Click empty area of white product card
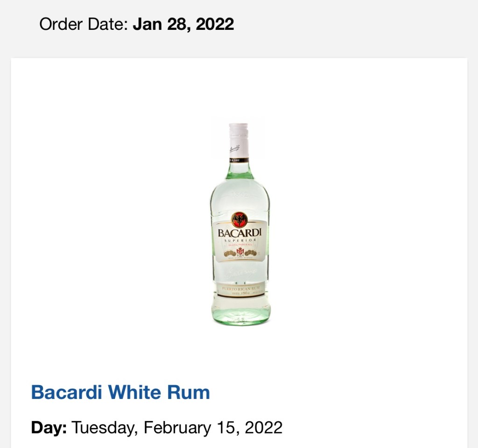The image size is (478, 448). (366, 213)
